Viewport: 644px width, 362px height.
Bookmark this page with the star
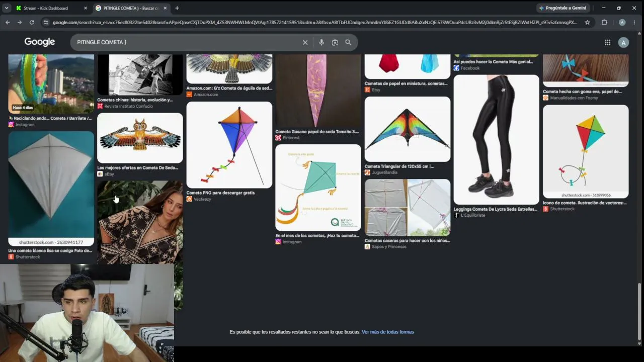pos(587,22)
